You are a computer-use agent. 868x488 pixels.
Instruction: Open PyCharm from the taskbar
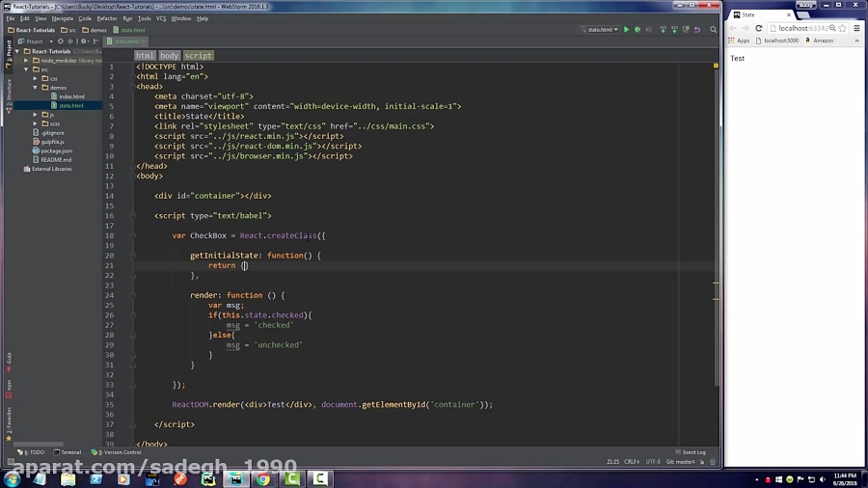click(x=208, y=478)
